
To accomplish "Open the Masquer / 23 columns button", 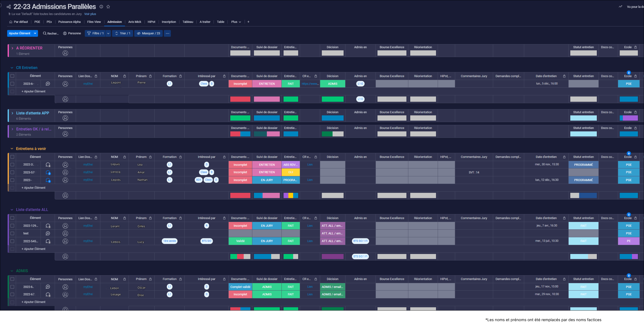I will 148,33.
